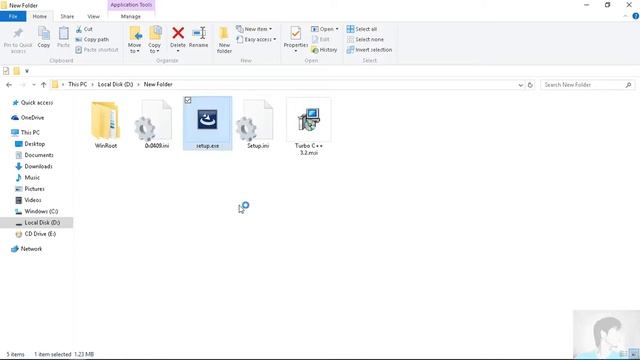Open the File menu tab
Viewport: 640px width, 360px height.
pyautogui.click(x=13, y=16)
